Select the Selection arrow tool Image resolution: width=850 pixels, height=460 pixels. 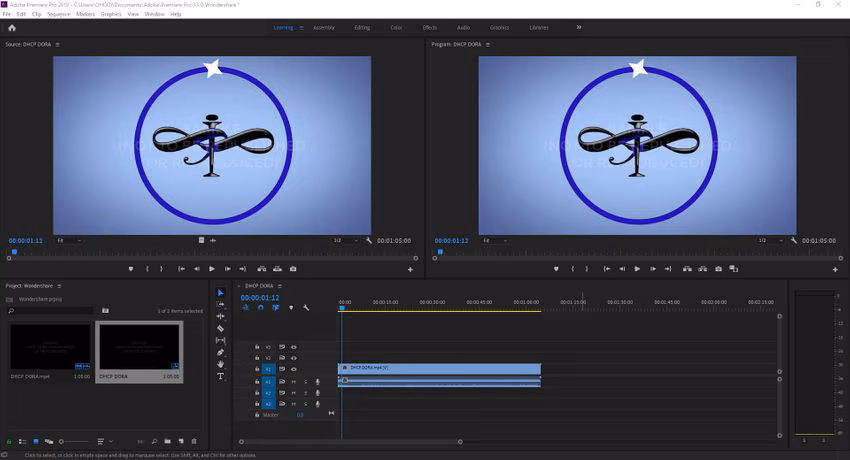click(221, 293)
